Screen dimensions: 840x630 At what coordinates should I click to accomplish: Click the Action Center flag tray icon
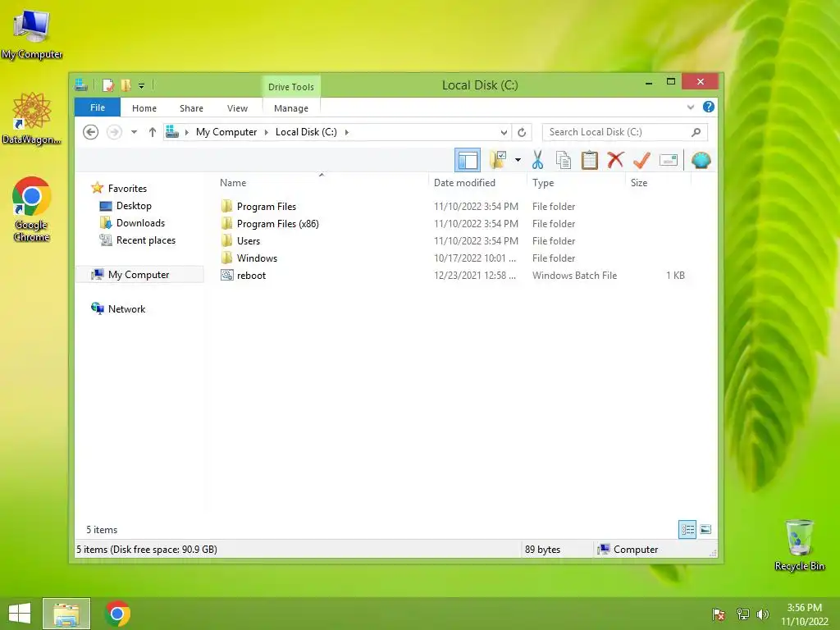(x=719, y=614)
